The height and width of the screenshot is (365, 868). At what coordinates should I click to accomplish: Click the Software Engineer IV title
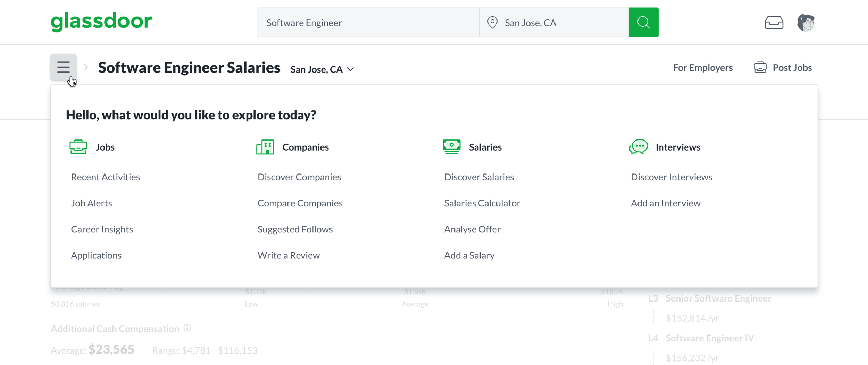(x=710, y=338)
